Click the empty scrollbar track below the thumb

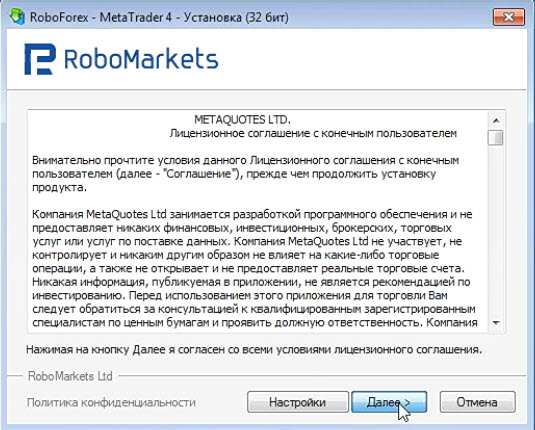(x=496, y=231)
